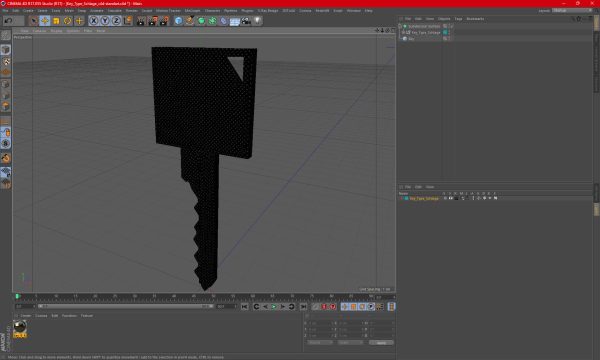Open the MoGraph menu
Image resolution: width=600 pixels, height=360 pixels.
pyautogui.click(x=192, y=11)
